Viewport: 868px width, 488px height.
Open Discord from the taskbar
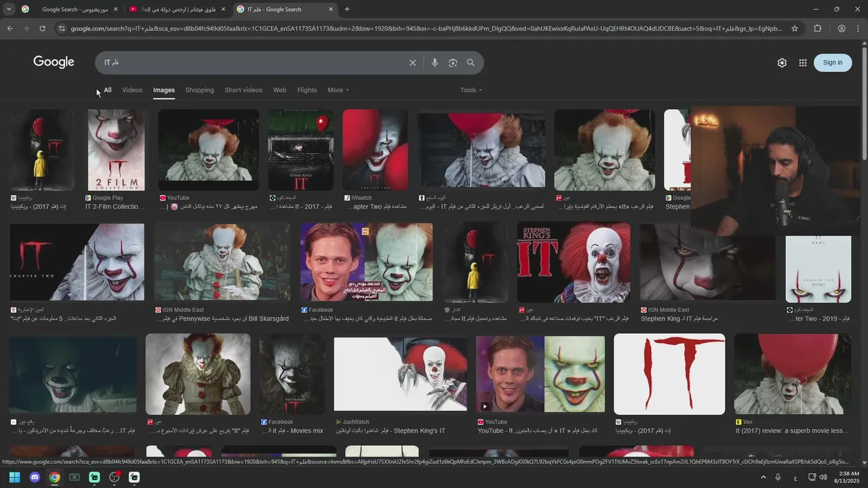35,477
